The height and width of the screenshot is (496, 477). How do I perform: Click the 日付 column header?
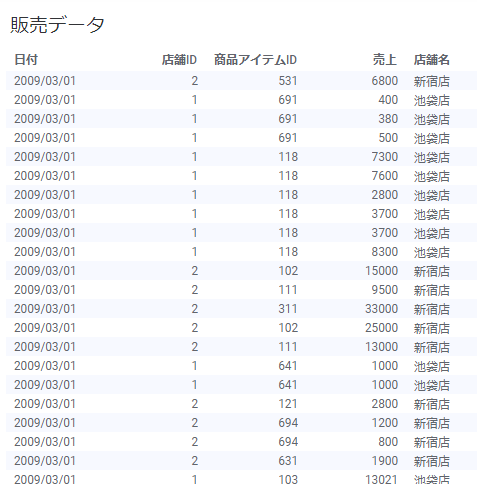click(26, 60)
